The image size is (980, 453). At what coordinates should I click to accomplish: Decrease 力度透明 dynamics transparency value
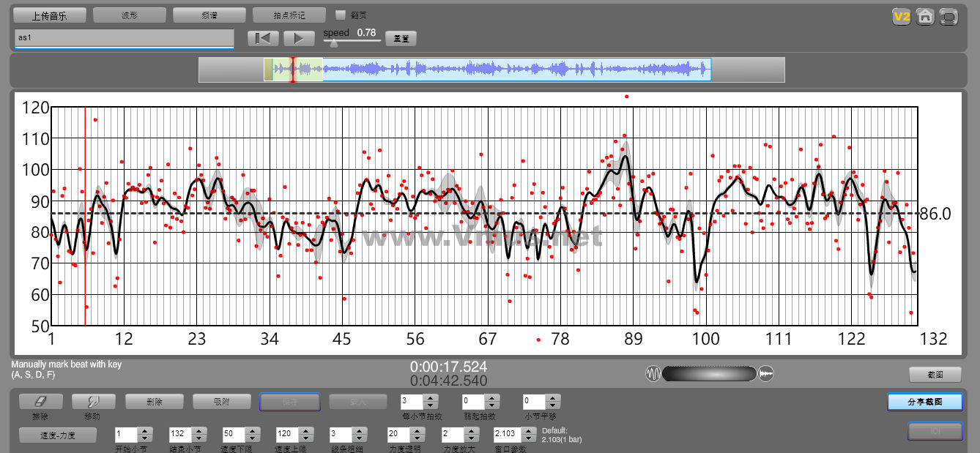419,438
